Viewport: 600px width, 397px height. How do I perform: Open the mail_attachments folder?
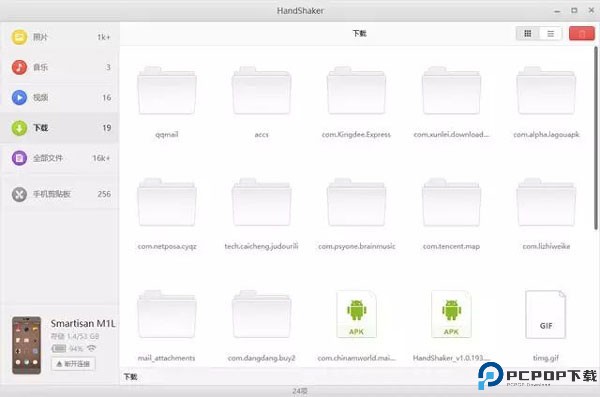[167, 314]
